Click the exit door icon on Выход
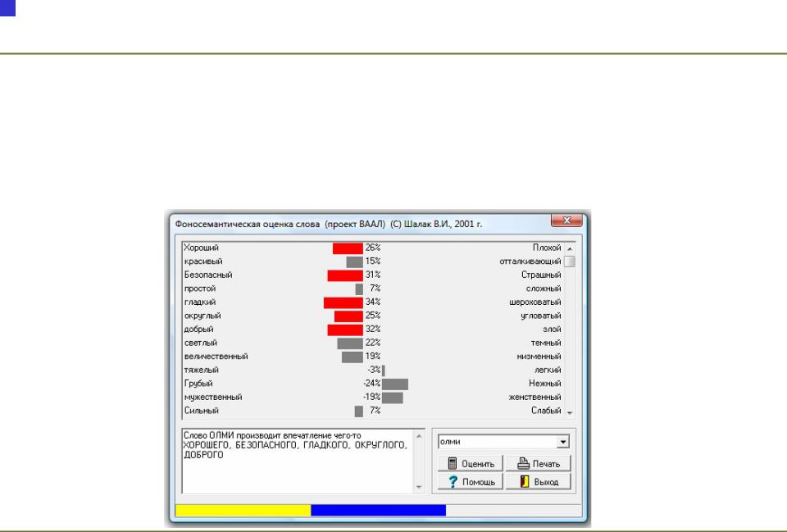The image size is (787, 532). coord(525,481)
